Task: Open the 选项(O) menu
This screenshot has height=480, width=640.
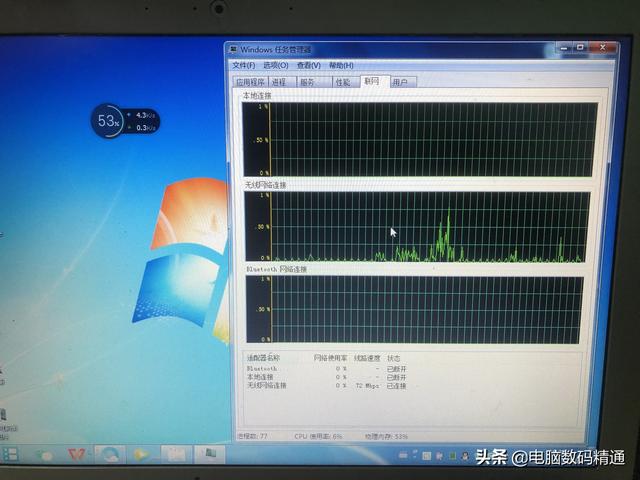Action: [276, 65]
